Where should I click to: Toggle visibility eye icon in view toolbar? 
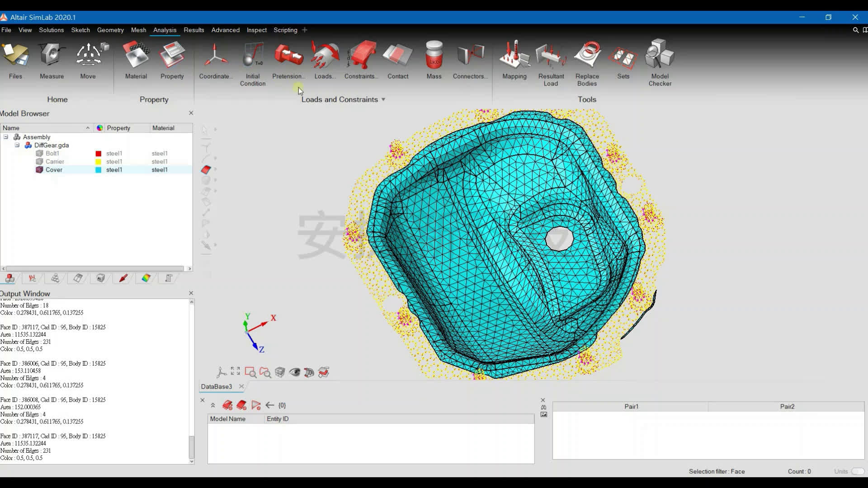coord(295,372)
